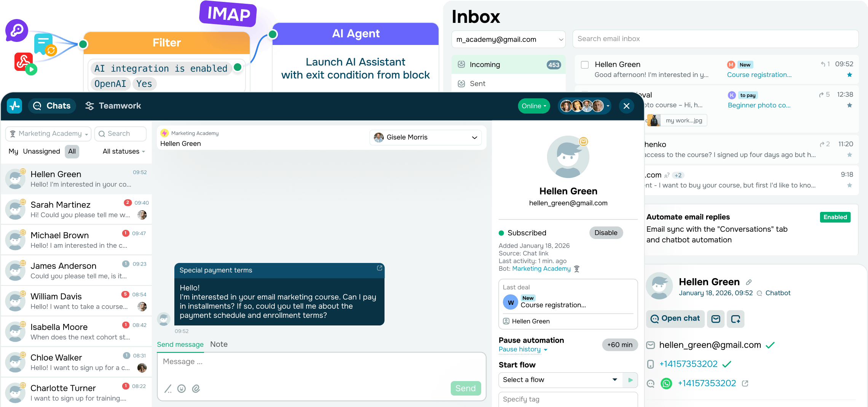This screenshot has width=868, height=407.
Task: Click the Disable subscription button
Action: pyautogui.click(x=606, y=233)
